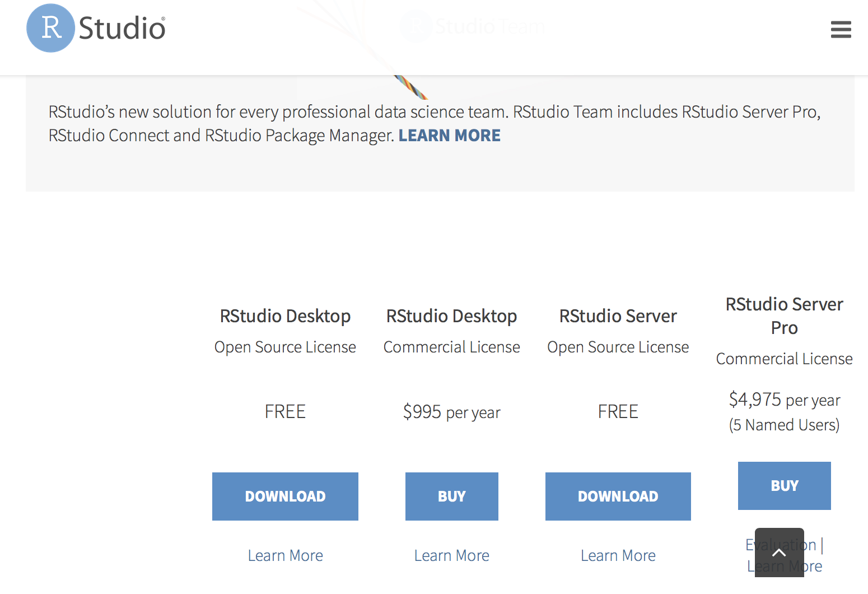Buy RStudio Server Pro
This screenshot has width=868, height=594.
point(784,486)
